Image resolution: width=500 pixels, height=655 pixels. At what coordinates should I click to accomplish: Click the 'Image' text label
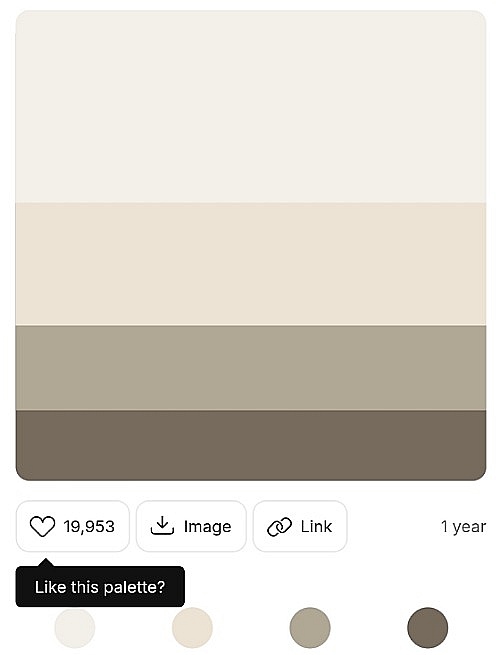click(x=208, y=527)
